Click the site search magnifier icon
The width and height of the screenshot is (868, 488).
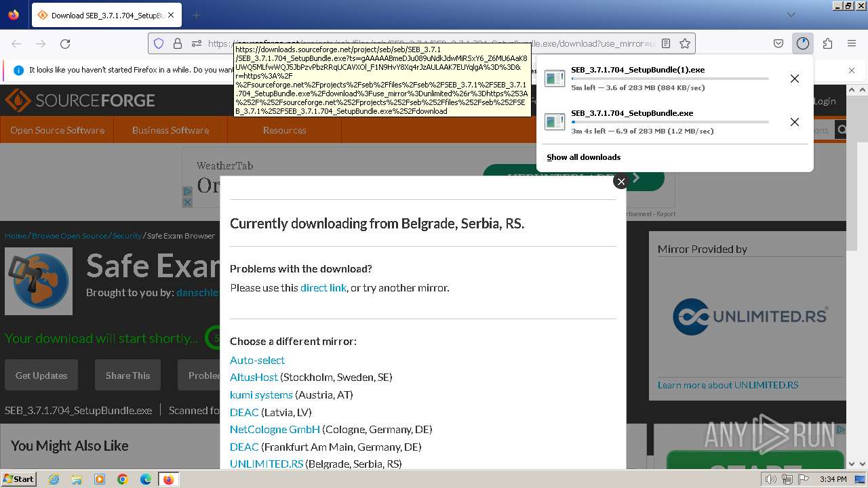tap(842, 130)
